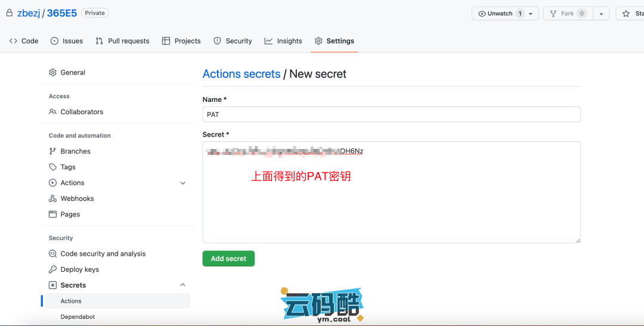Follow the Actions secrets breadcrumb link
This screenshot has height=326, width=644.
pos(241,74)
